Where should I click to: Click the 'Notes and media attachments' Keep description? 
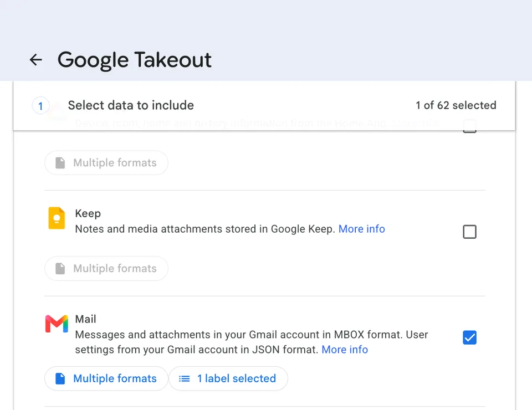[205, 229]
